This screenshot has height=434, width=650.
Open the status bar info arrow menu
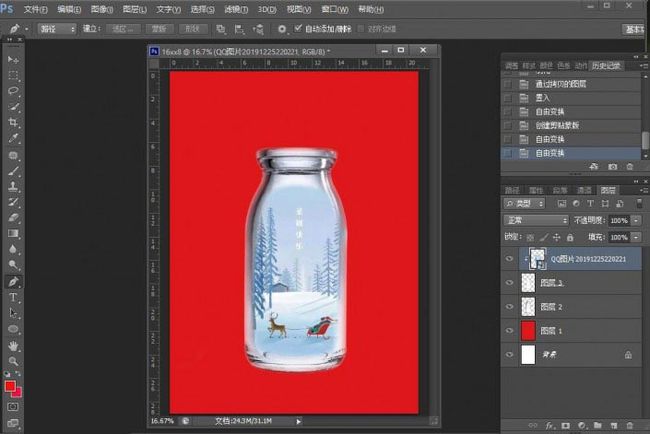pos(298,422)
